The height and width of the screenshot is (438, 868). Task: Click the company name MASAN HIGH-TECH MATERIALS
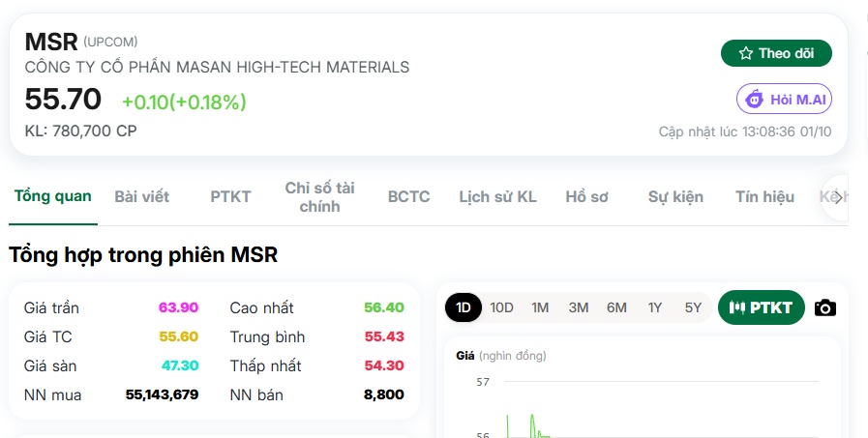217,68
